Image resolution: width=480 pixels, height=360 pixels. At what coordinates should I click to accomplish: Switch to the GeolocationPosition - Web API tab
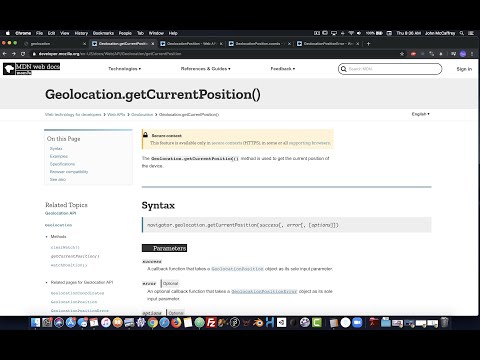[191, 44]
